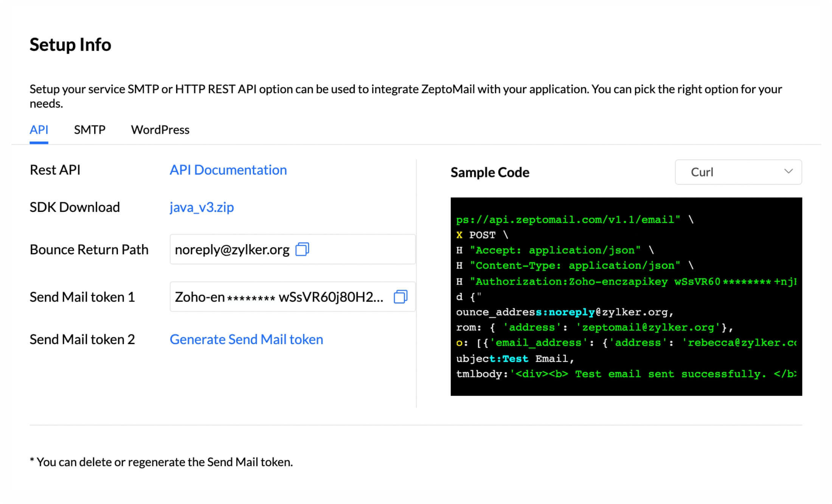Viewport: 832px width, 504px height.
Task: Click the 'Accept: application/json' code line
Action: [555, 250]
